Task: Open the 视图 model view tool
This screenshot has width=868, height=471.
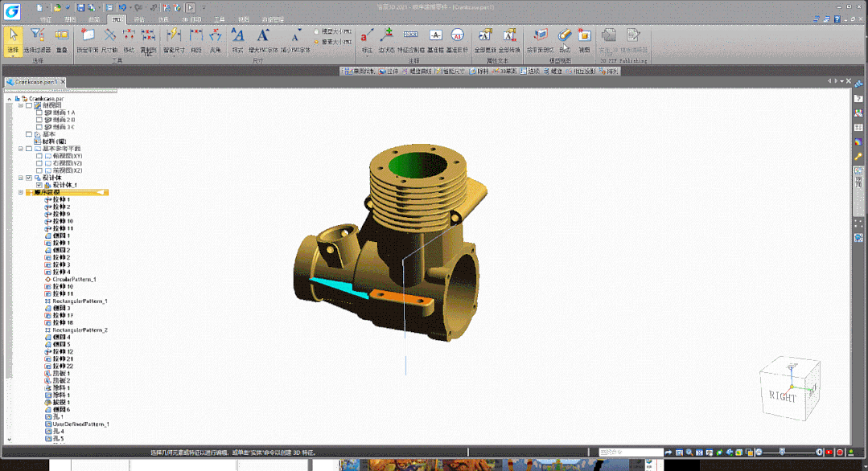Action: 585,40
